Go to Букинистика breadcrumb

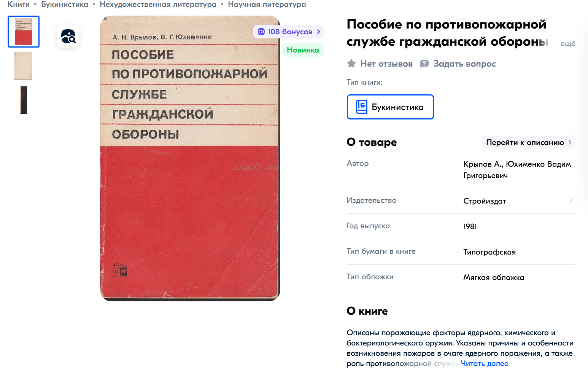tap(65, 5)
